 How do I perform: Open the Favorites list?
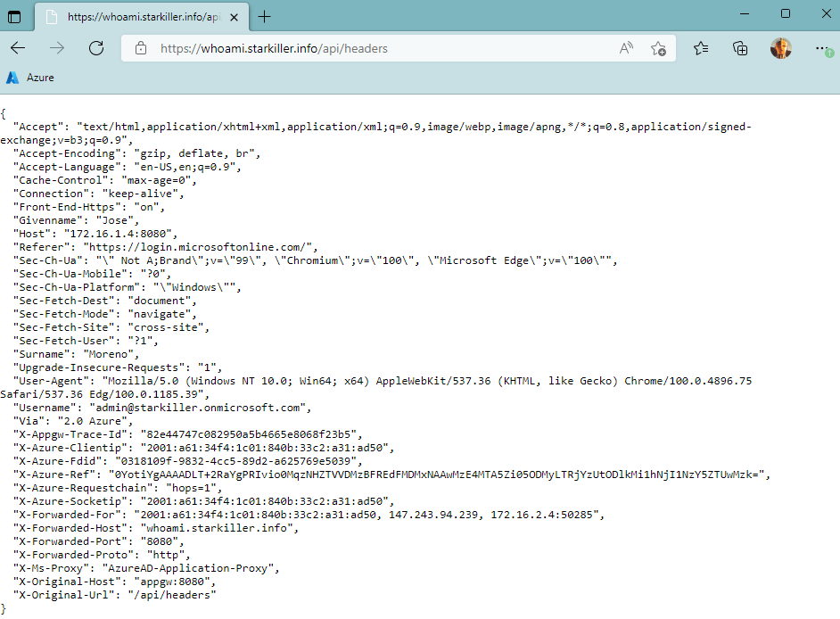pos(701,49)
